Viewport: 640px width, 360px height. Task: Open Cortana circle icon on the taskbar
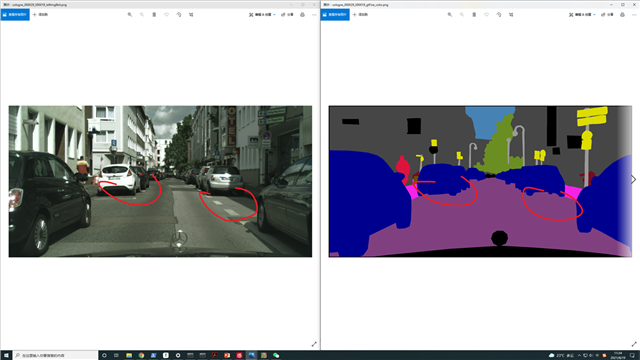pyautogui.click(x=104, y=356)
